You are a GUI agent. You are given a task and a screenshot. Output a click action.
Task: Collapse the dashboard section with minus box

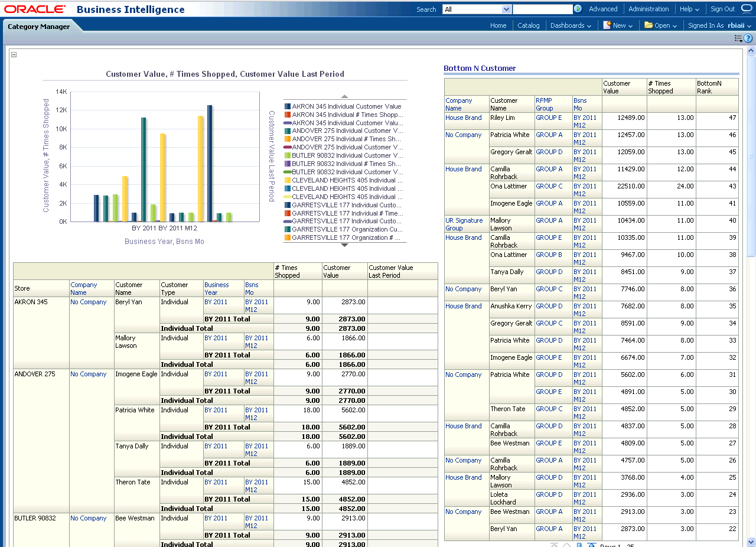point(14,55)
